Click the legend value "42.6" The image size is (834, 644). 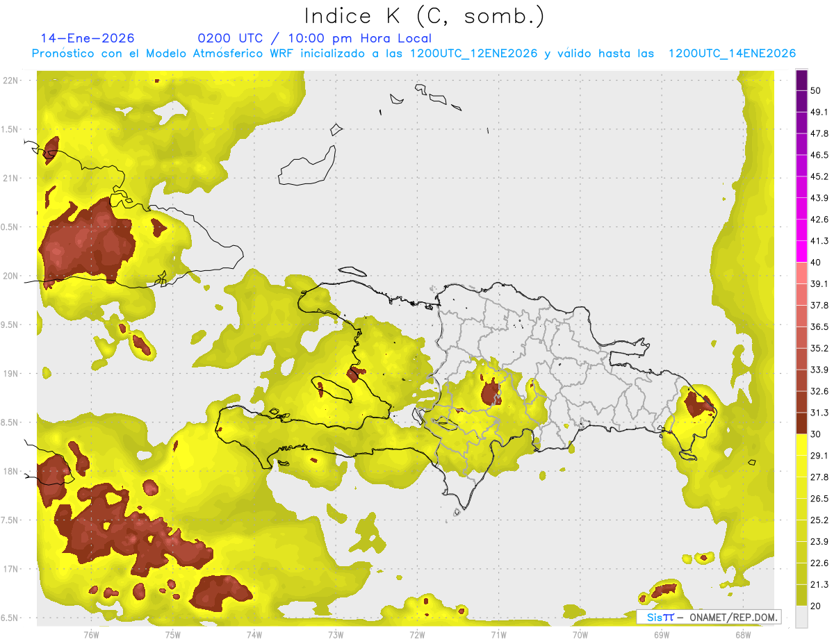[x=819, y=220]
